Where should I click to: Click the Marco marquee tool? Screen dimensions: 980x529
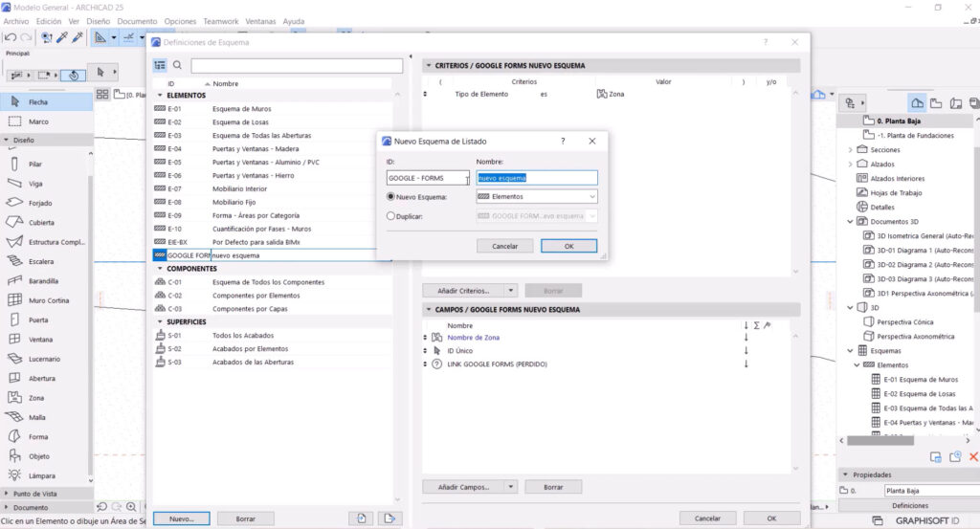[38, 121]
